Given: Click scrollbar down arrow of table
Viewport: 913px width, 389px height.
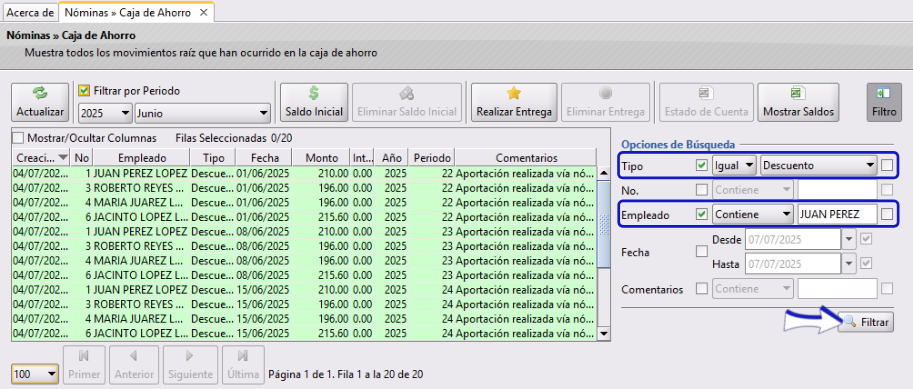Looking at the screenshot, I should 604,334.
